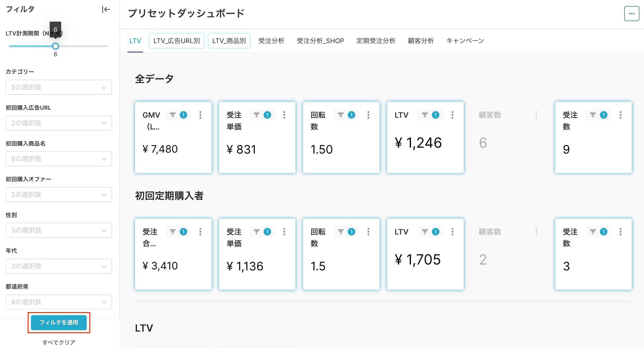Viewport: 644px width, 348px height.
Task: Expand the カテゴリー dropdown
Action: point(59,87)
